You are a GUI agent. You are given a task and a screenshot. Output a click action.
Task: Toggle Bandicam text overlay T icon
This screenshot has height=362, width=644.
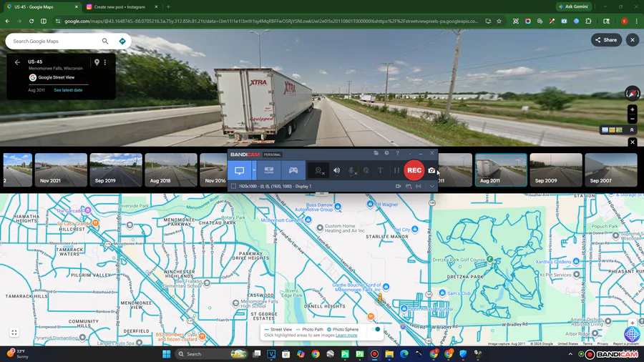tap(381, 170)
